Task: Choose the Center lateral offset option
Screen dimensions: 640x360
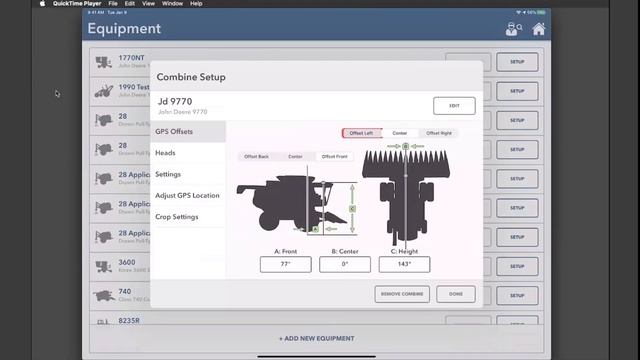Action: 400,133
